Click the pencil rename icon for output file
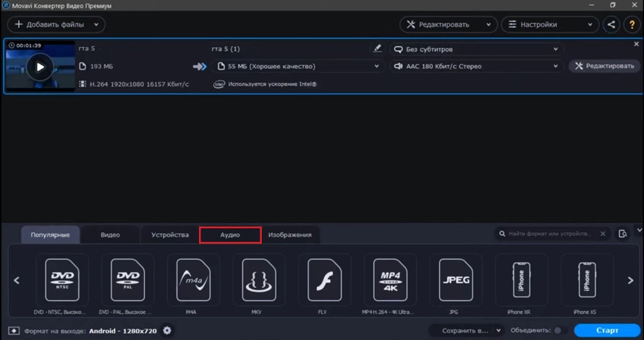Image resolution: width=644 pixels, height=340 pixels. 377,48
